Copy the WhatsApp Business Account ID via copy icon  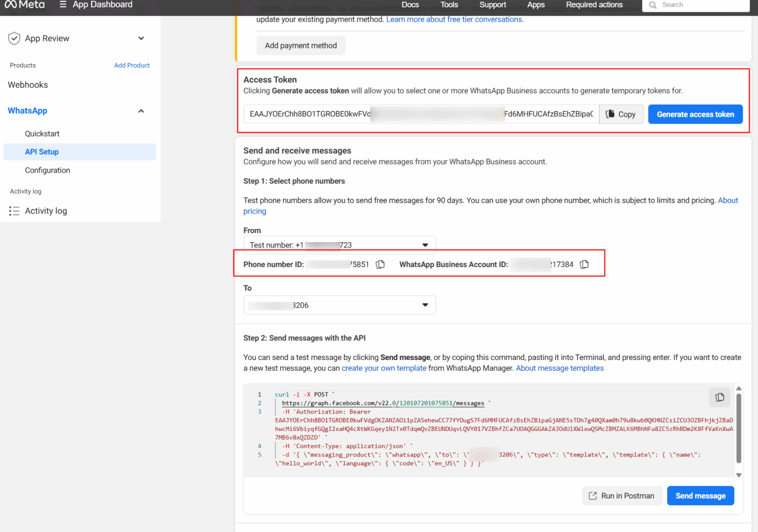click(x=584, y=264)
